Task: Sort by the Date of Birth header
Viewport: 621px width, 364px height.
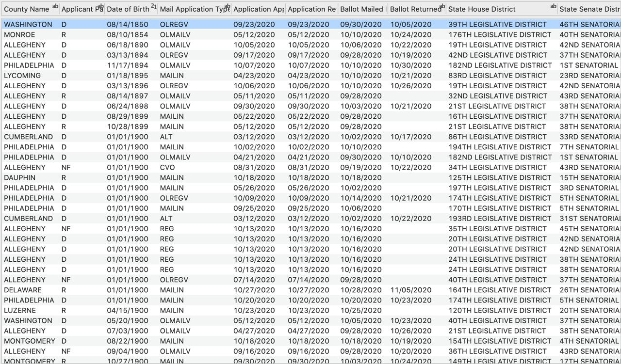Action: [128, 9]
